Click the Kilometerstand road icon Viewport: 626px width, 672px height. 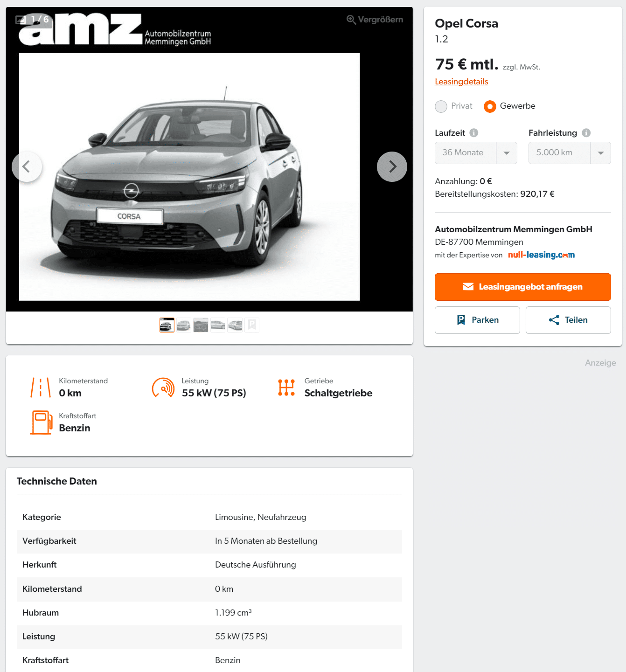point(41,388)
